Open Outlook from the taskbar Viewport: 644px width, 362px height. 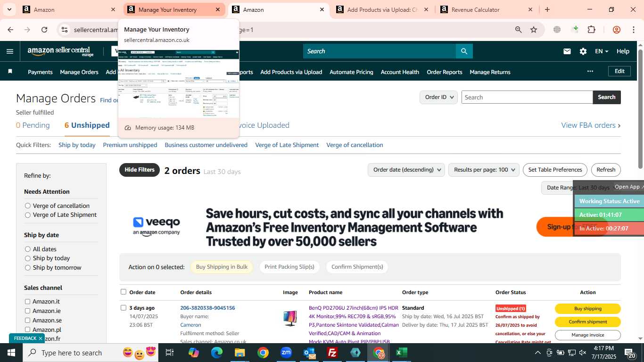click(309, 353)
